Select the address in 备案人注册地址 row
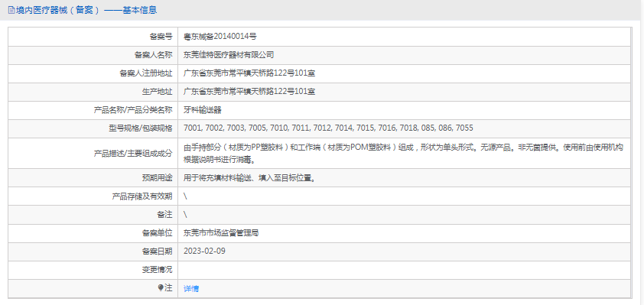 click(249, 73)
